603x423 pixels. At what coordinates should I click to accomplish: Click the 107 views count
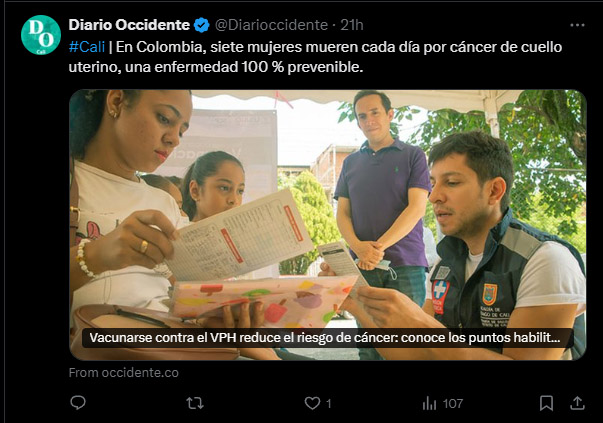(x=453, y=403)
